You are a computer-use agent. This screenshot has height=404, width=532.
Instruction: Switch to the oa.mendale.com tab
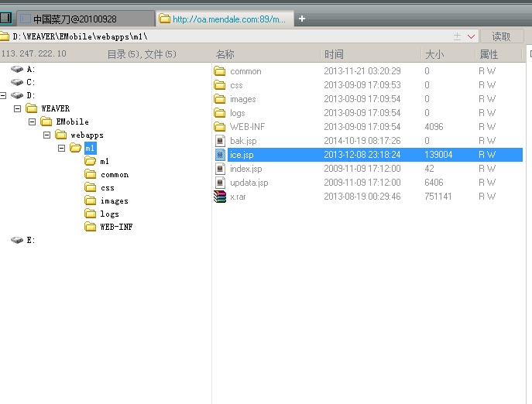point(225,19)
